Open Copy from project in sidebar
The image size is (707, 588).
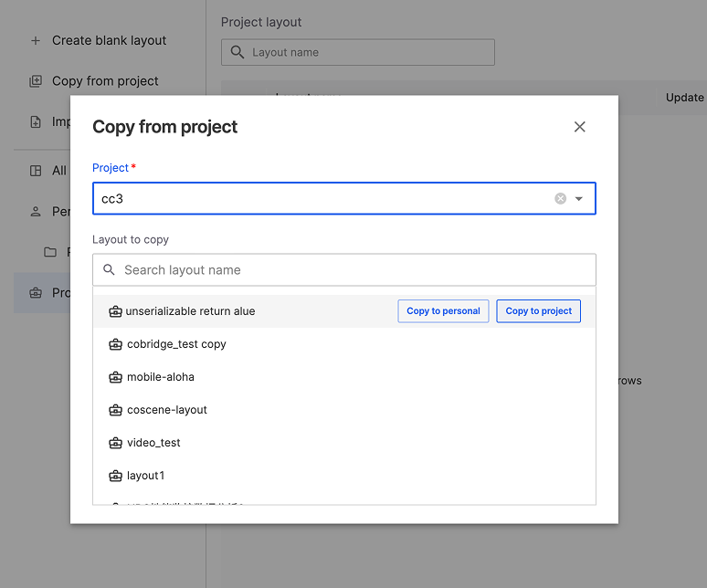point(105,81)
